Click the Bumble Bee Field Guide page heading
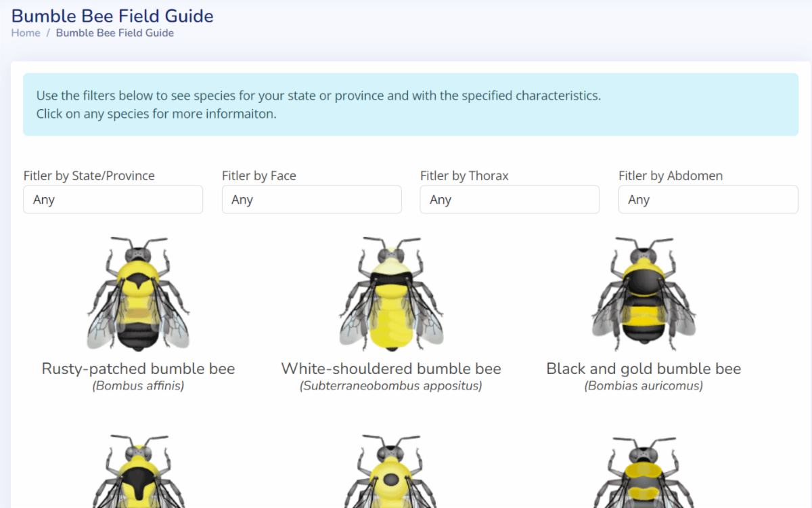 (112, 16)
